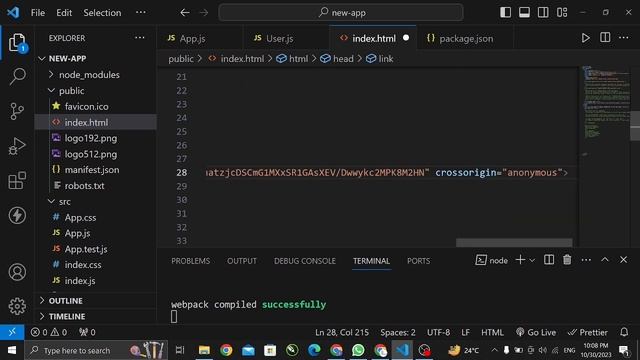
Task: Open the Thunder Client lightning icon
Action: click(x=17, y=215)
